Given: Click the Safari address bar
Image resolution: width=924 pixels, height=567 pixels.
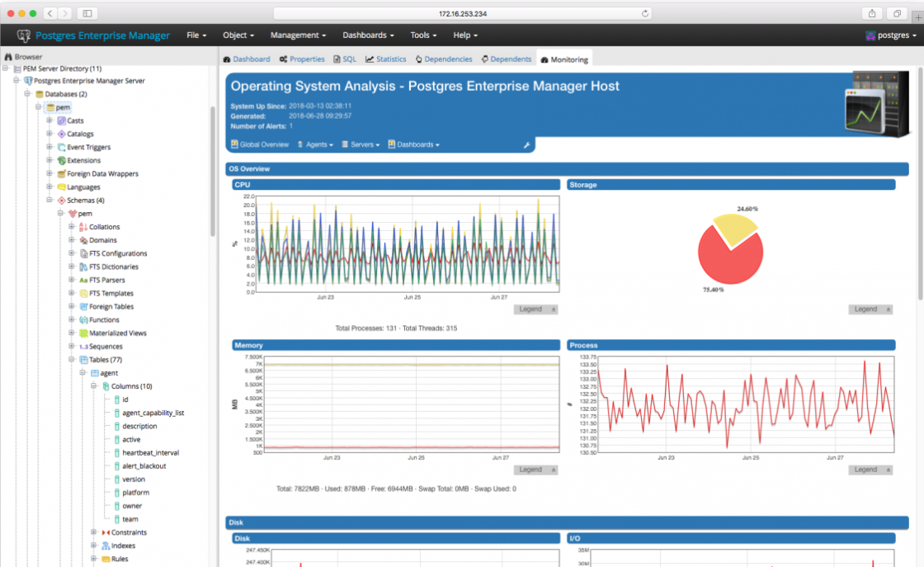Looking at the screenshot, I should (x=463, y=13).
